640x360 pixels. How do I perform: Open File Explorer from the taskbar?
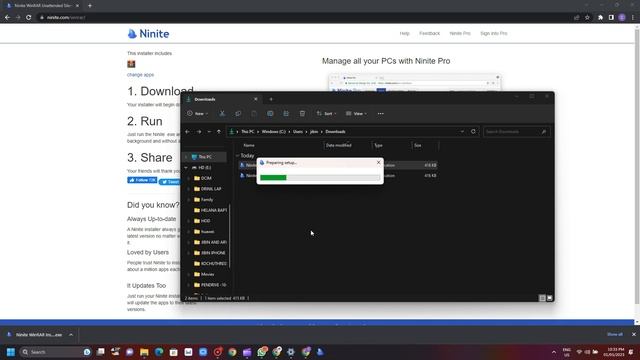click(x=144, y=352)
